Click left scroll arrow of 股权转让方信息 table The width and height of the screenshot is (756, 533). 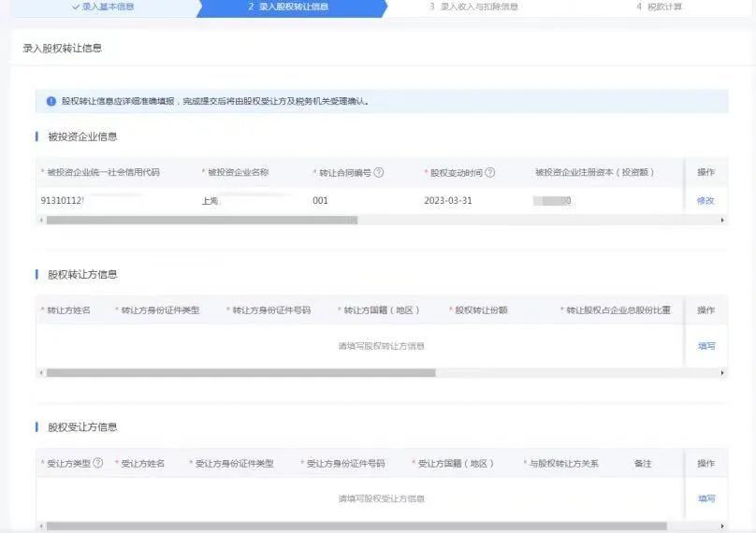(41, 372)
